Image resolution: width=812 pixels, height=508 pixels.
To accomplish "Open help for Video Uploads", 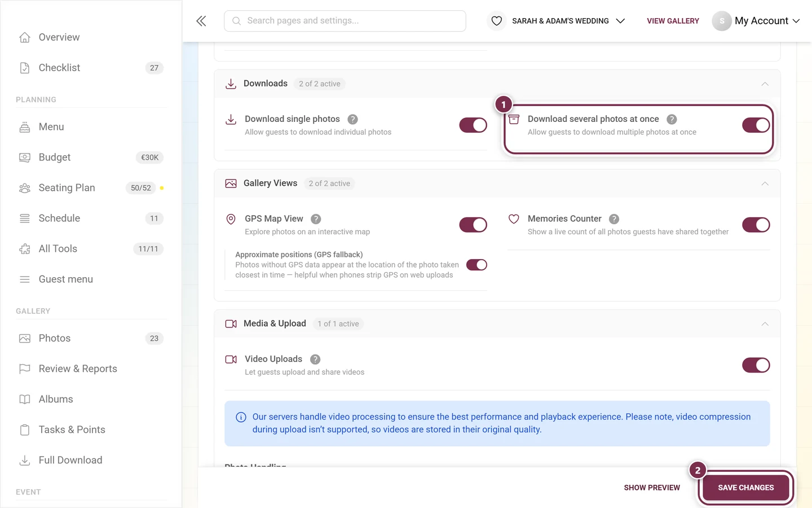I will point(315,360).
